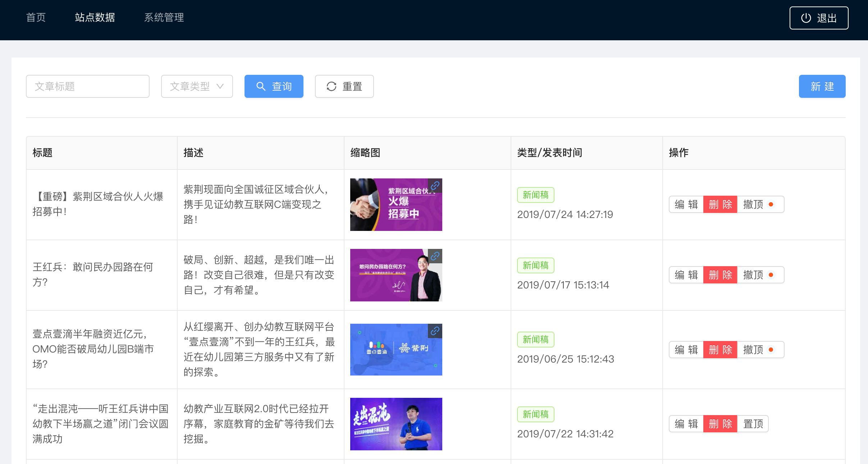Click link icon on Wang Hongbing thumbnail
The width and height of the screenshot is (868, 464).
pos(435,256)
